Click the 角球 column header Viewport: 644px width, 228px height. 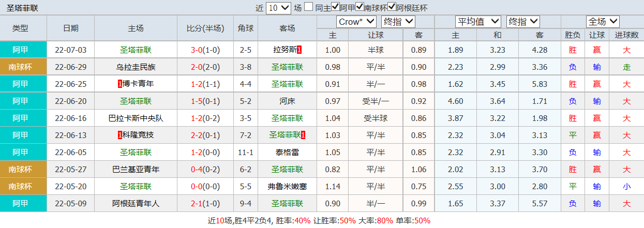(x=246, y=28)
